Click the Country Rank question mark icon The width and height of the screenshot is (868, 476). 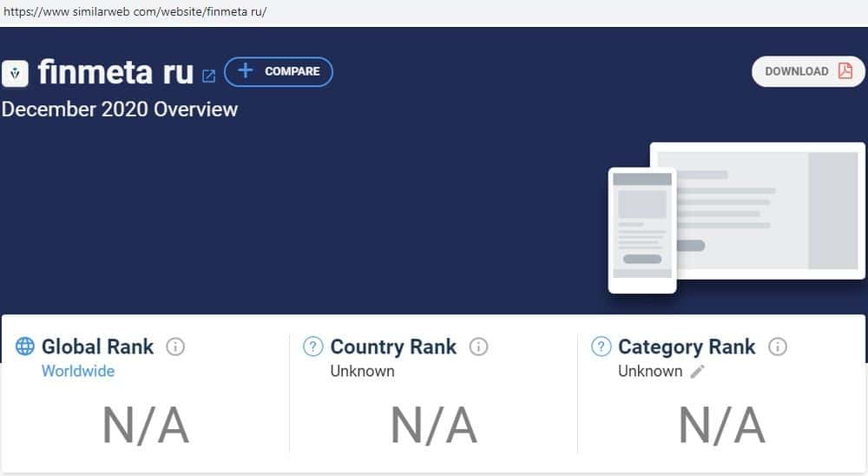(312, 347)
